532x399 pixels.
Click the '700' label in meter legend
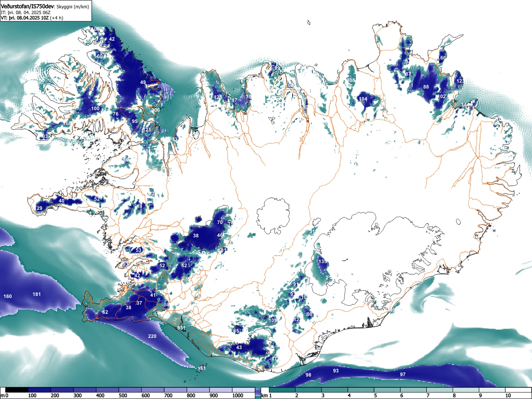pos(168,396)
